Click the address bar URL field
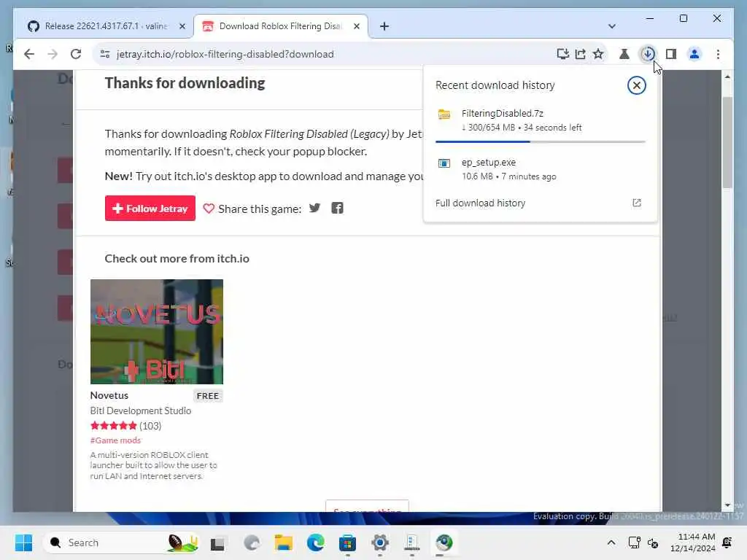The image size is (747, 560). (x=225, y=54)
